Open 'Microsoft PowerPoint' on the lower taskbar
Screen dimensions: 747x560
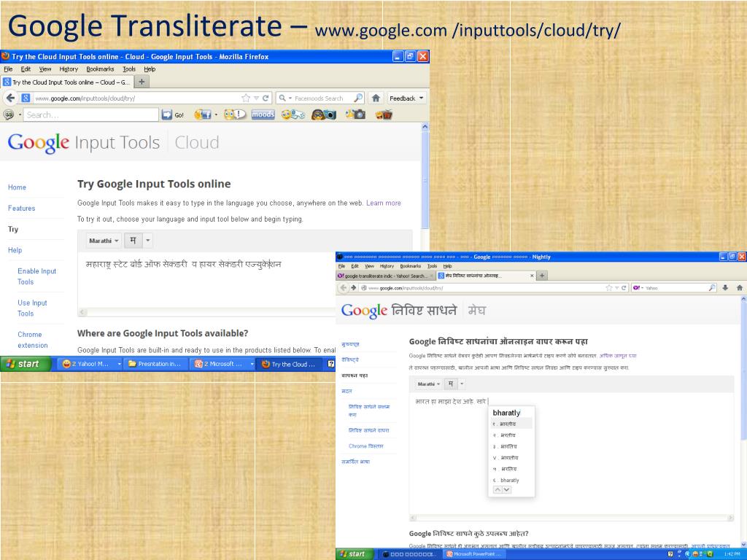click(474, 554)
